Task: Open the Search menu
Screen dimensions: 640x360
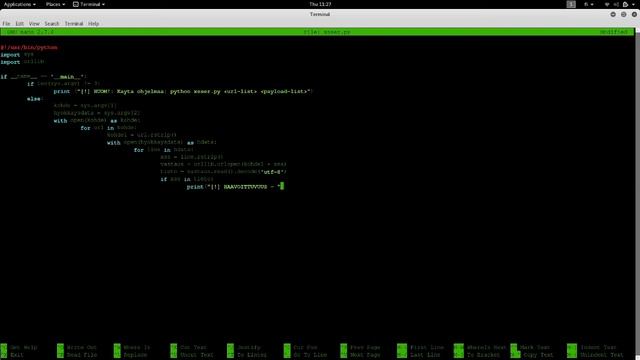Action: tap(52, 24)
